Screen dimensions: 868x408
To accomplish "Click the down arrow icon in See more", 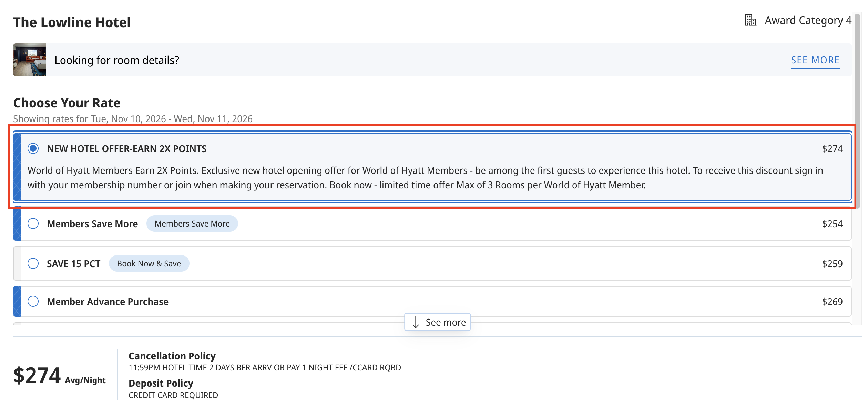I will (x=416, y=322).
